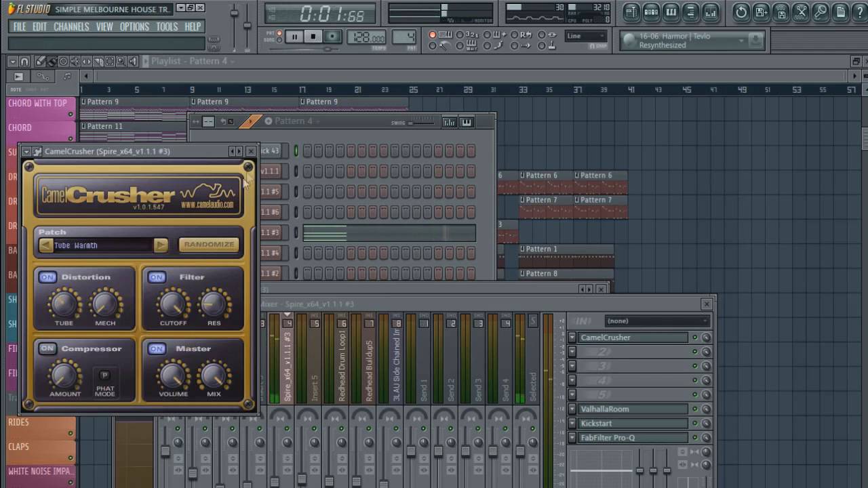Image resolution: width=868 pixels, height=488 pixels.
Task: Open the TOOLS menu
Action: click(167, 27)
